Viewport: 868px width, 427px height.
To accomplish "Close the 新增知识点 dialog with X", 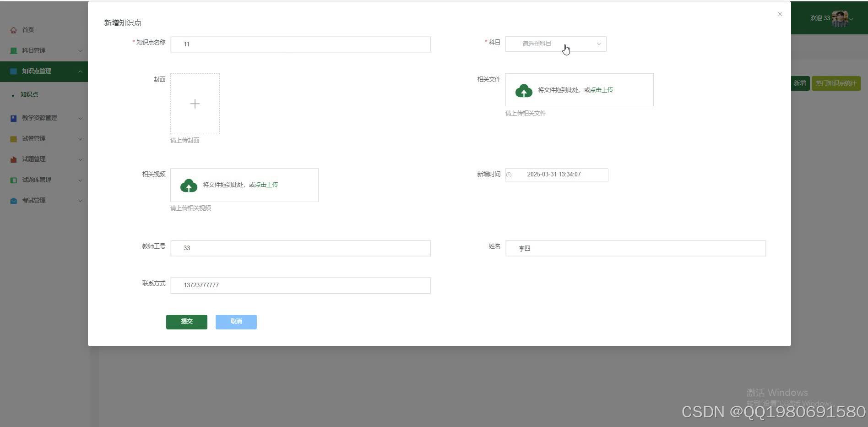I will point(780,14).
